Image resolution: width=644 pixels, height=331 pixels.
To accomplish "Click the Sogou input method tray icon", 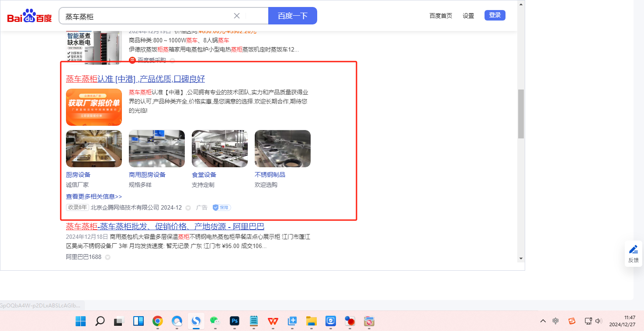I will pos(571,321).
